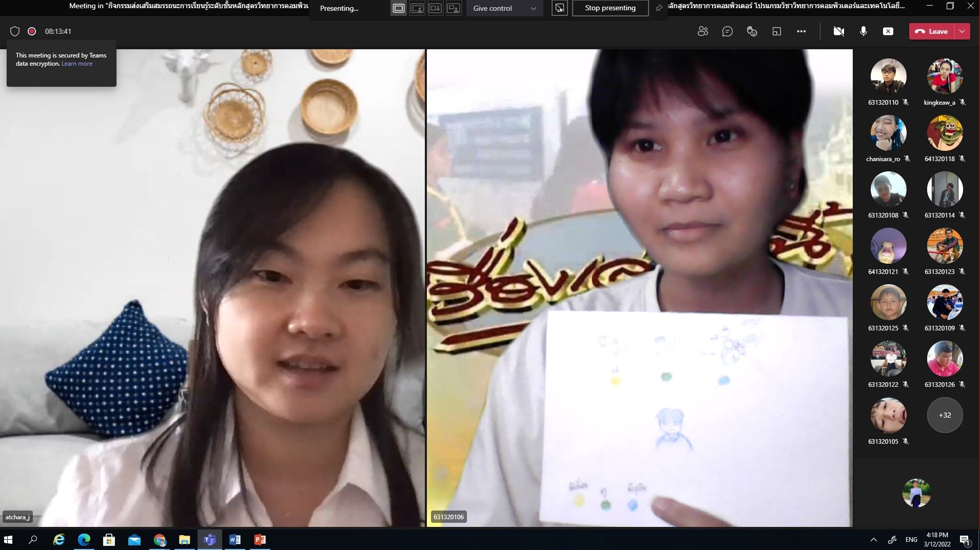Click the stop sharing screen icon
Image resolution: width=980 pixels, height=550 pixels.
(x=888, y=31)
